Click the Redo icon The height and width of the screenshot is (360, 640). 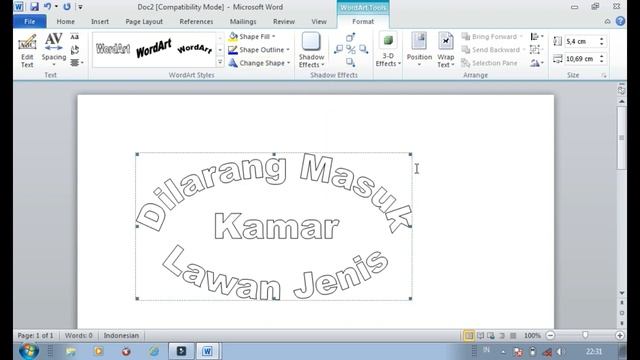pos(67,7)
